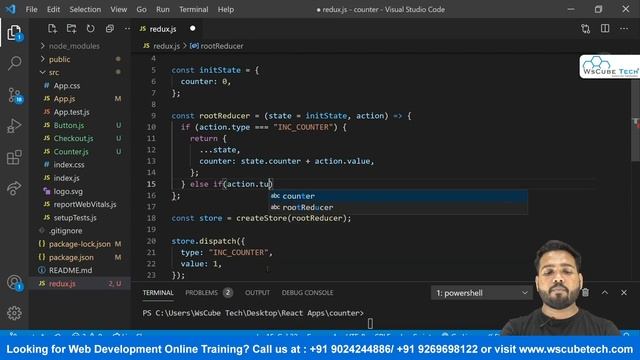Open the Manage settings gear icon
The height and width of the screenshot is (360, 640).
point(14,313)
